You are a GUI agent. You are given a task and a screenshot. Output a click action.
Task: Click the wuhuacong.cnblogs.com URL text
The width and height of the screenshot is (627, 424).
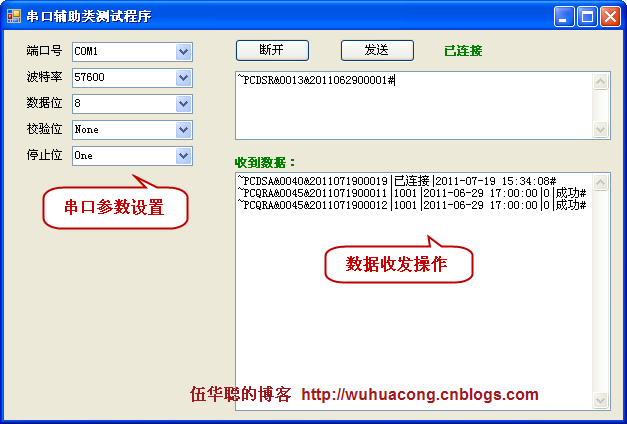click(x=419, y=395)
